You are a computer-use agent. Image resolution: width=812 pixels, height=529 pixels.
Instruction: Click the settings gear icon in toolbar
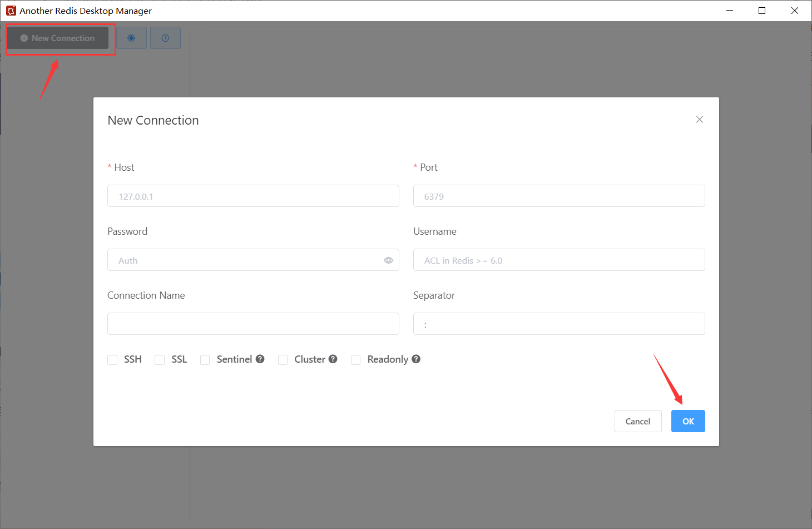point(131,38)
